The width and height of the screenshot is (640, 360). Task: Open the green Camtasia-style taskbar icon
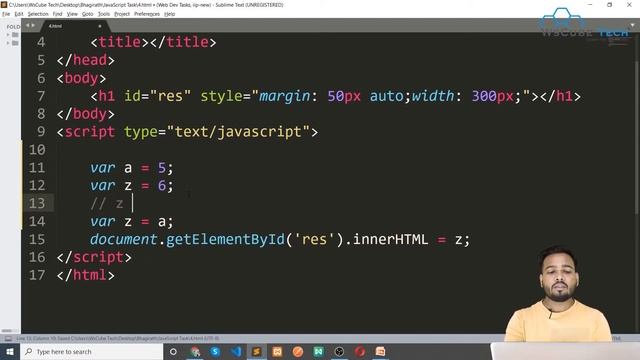coord(318,351)
